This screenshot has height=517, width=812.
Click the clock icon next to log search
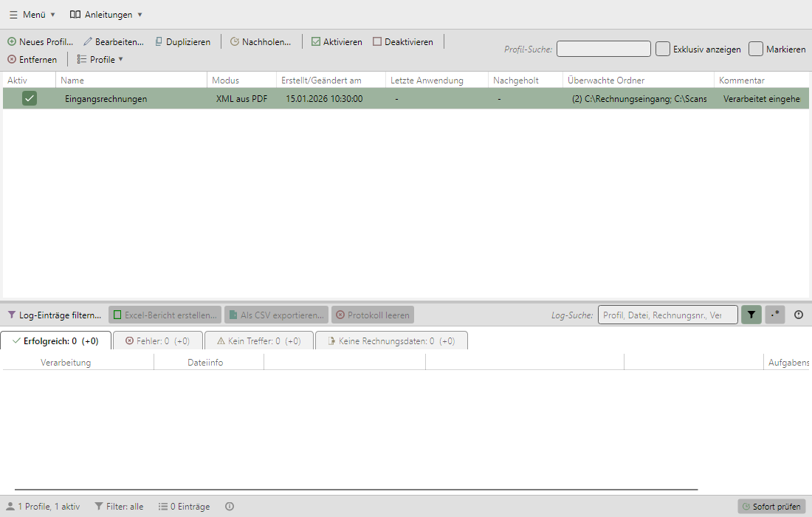coord(799,315)
